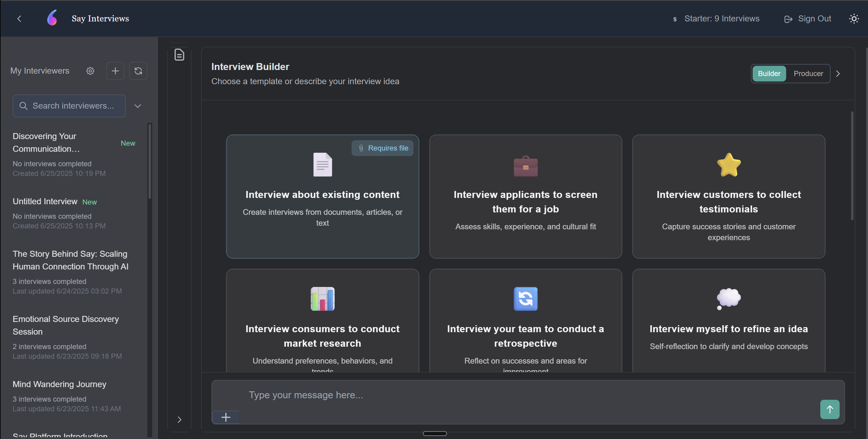Image resolution: width=868 pixels, height=439 pixels.
Task: Click the My Interviewers label
Action: [x=40, y=71]
